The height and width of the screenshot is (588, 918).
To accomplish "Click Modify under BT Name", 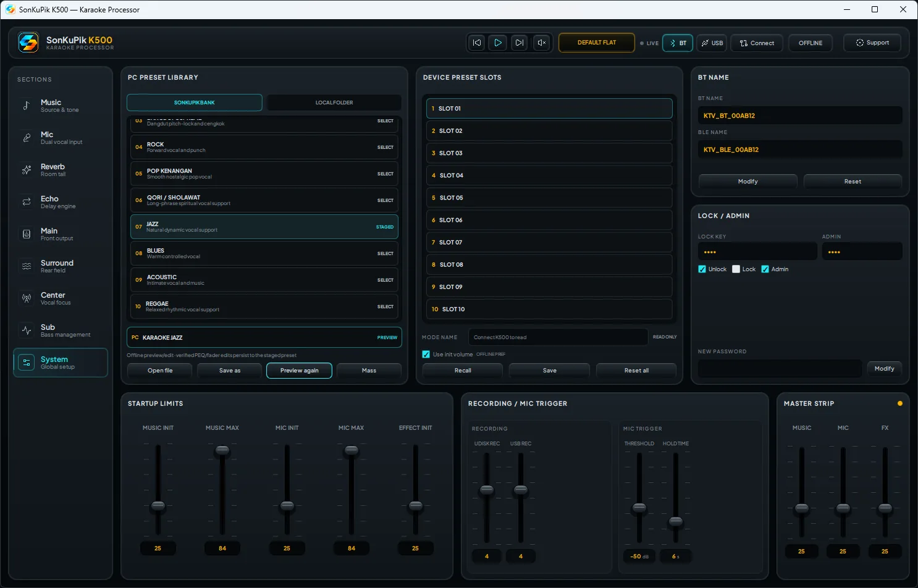I will point(748,182).
